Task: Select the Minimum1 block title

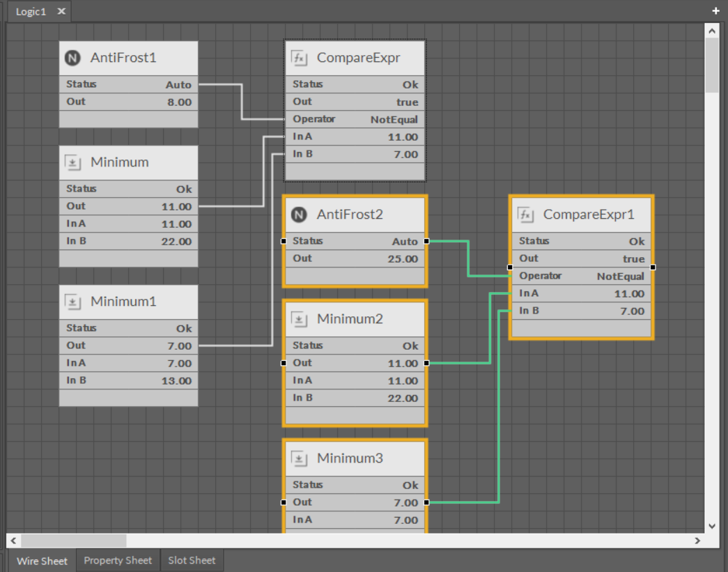Action: pyautogui.click(x=123, y=301)
